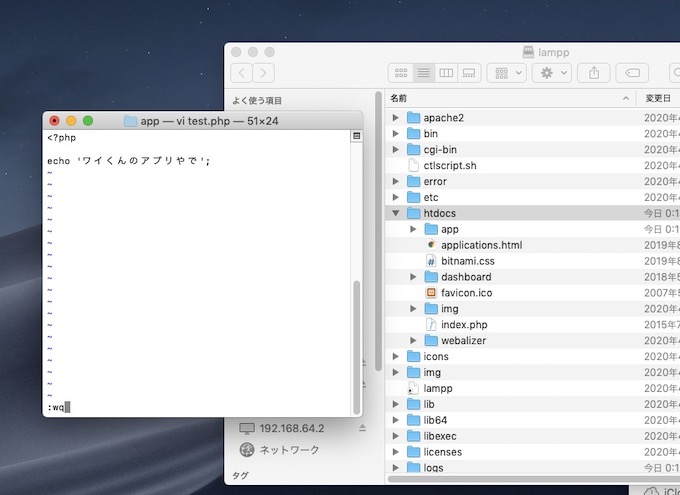The width and height of the screenshot is (680, 495).
Task: Eject the 192.168.64.2 volume
Action: [363, 429]
